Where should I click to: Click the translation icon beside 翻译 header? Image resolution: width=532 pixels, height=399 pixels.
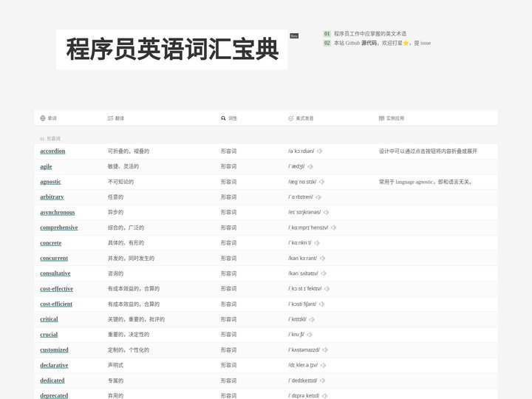tap(110, 118)
